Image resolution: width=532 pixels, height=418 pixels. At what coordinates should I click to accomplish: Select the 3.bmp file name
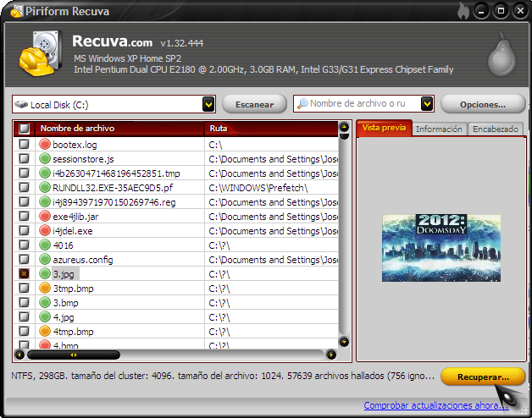click(x=65, y=303)
